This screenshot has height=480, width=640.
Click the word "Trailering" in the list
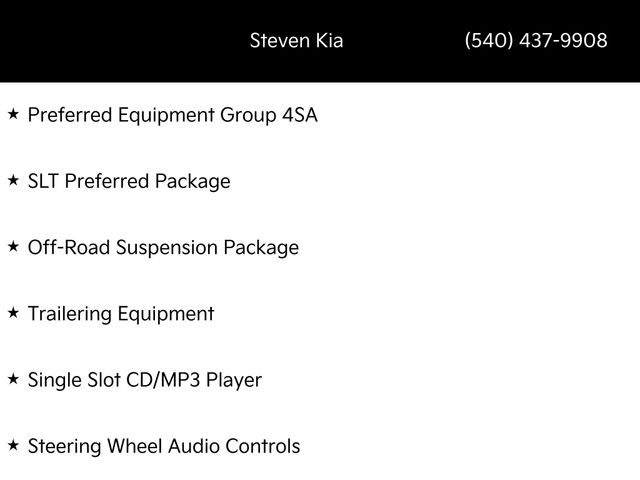tap(70, 314)
